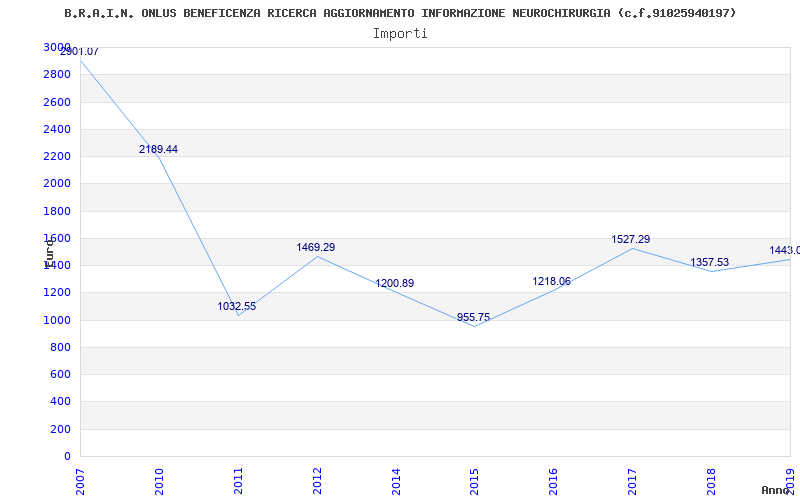800x500 pixels.
Task: Select the 2189.44 data point label
Action: click(x=158, y=149)
